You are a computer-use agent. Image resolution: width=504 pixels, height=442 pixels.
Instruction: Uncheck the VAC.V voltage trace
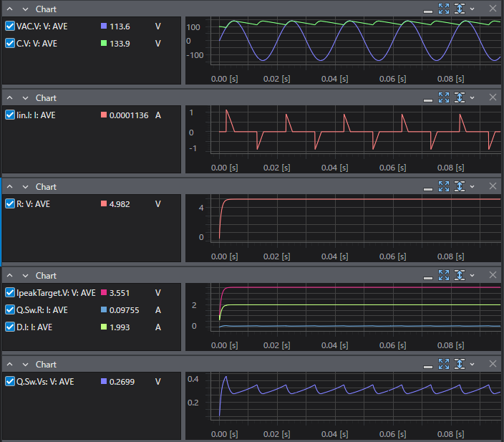tap(10, 26)
